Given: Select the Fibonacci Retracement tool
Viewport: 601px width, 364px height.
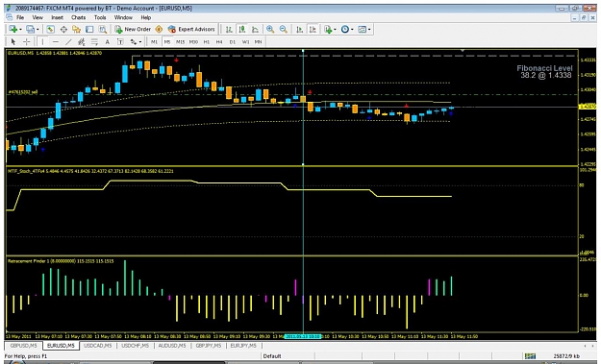Looking at the screenshot, I should tap(94, 41).
